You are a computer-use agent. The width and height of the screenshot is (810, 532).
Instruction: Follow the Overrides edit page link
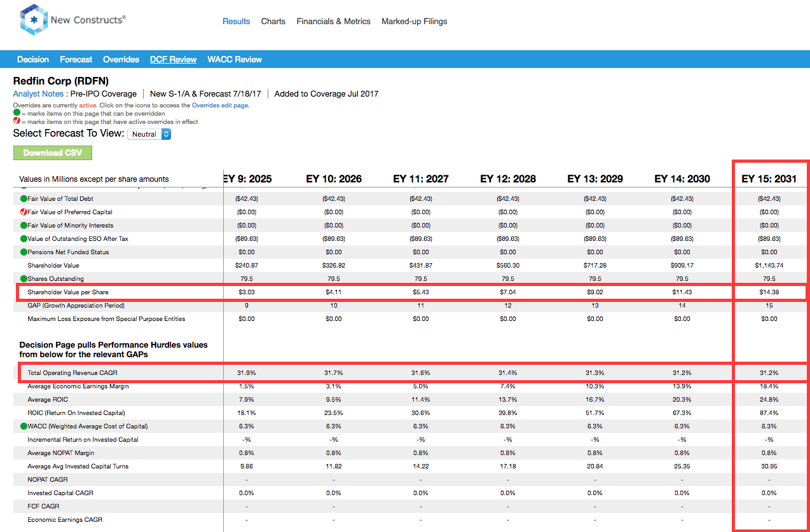tap(219, 106)
